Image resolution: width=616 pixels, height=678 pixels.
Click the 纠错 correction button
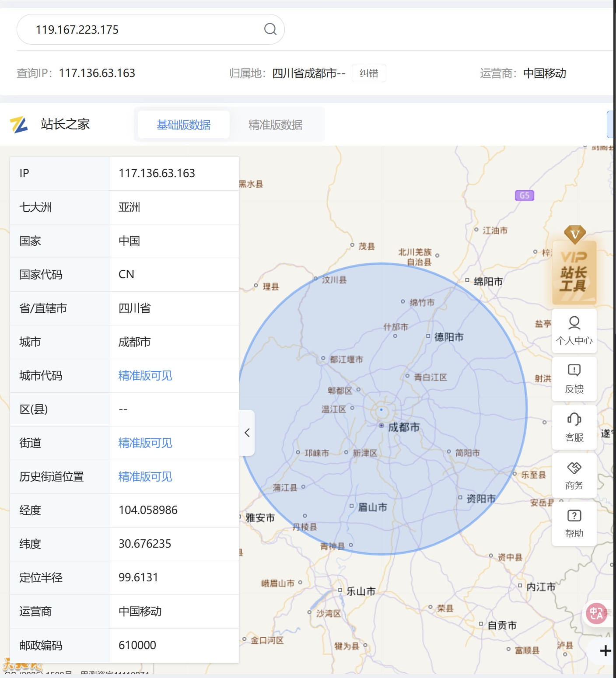pos(369,73)
